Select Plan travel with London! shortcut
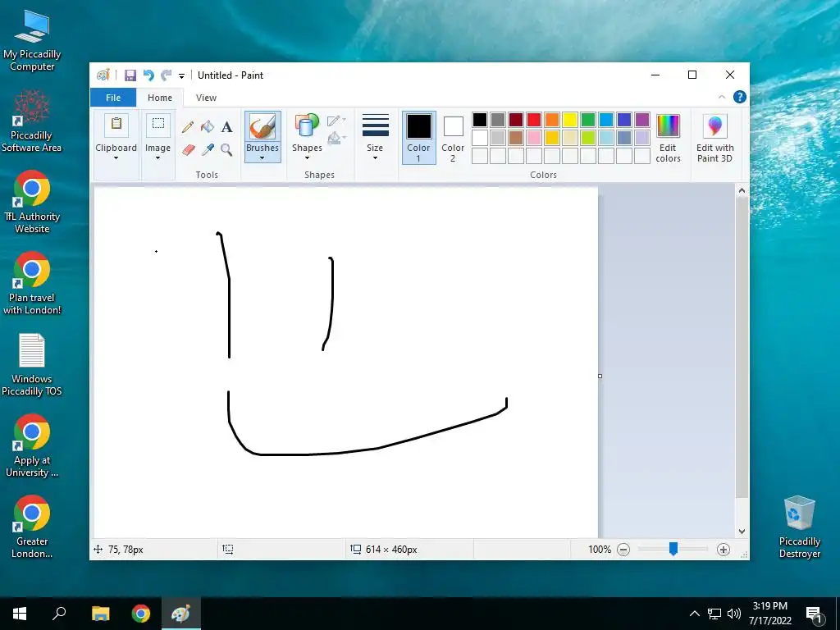Screen dimensions: 840x630 point(32,283)
